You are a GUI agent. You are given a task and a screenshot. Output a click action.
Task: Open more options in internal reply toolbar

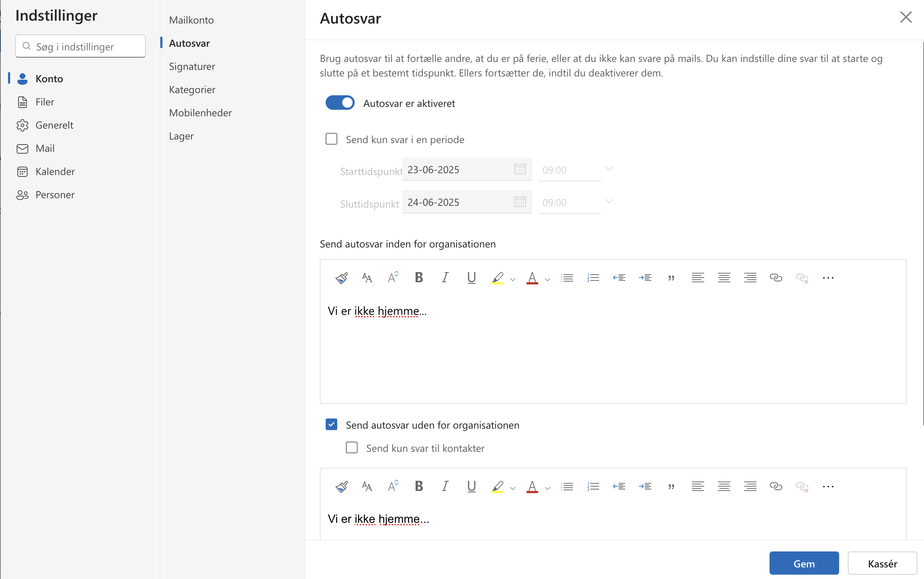(x=828, y=278)
